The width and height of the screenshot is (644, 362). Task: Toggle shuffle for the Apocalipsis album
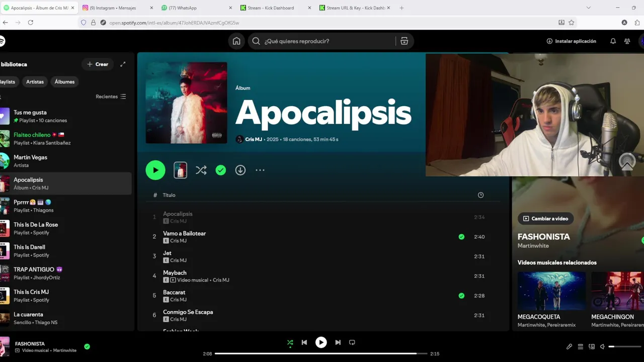click(x=201, y=170)
